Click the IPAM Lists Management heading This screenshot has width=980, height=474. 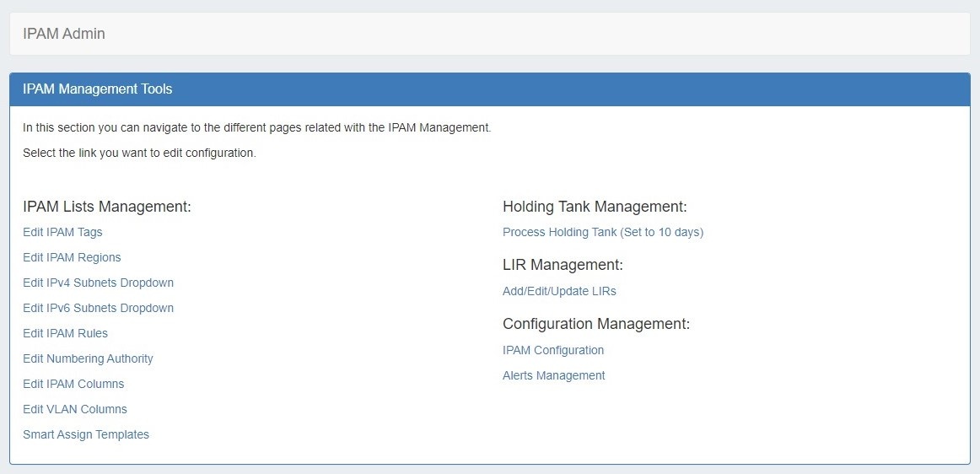point(107,207)
